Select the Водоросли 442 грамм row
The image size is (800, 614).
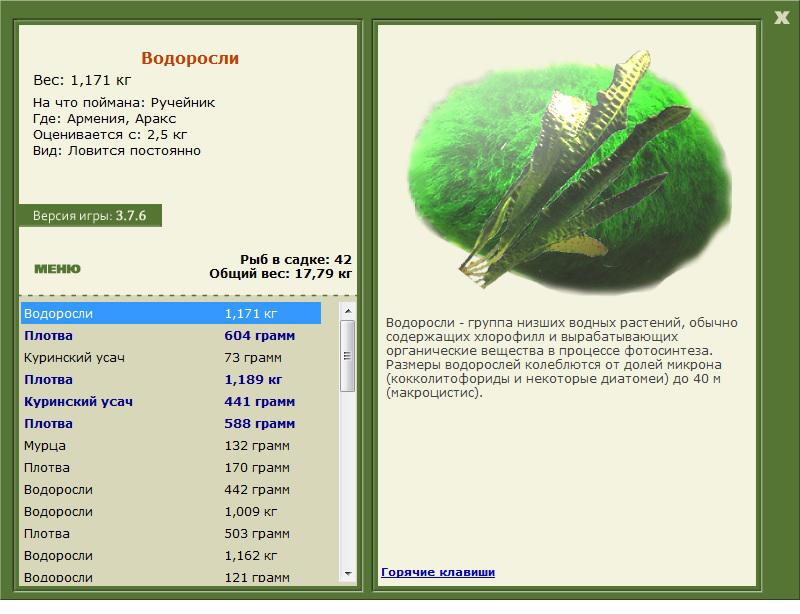(x=171, y=489)
